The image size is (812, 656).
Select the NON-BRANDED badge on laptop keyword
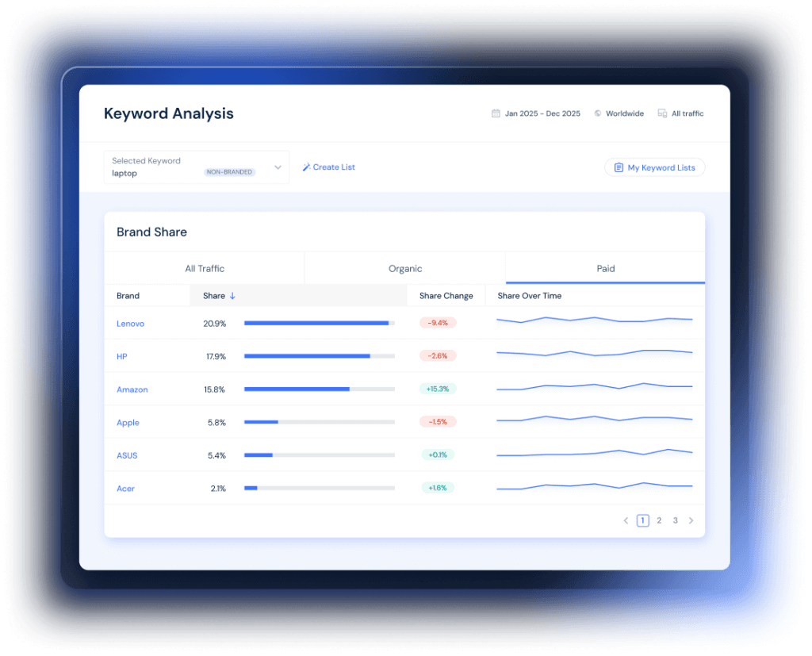[x=228, y=171]
